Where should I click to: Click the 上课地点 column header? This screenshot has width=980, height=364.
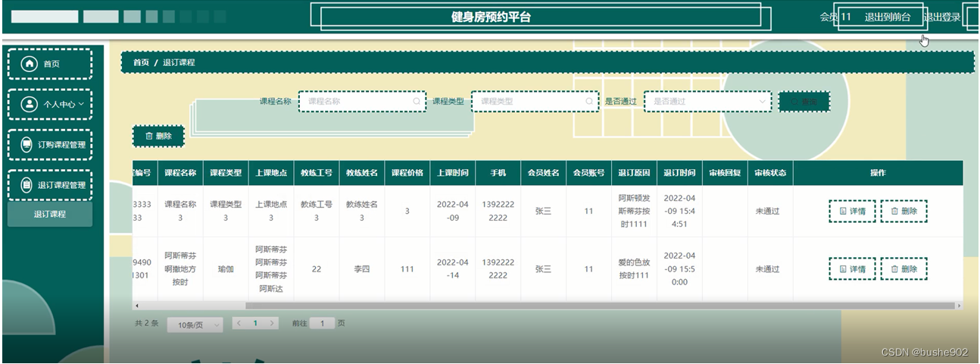coord(271,173)
